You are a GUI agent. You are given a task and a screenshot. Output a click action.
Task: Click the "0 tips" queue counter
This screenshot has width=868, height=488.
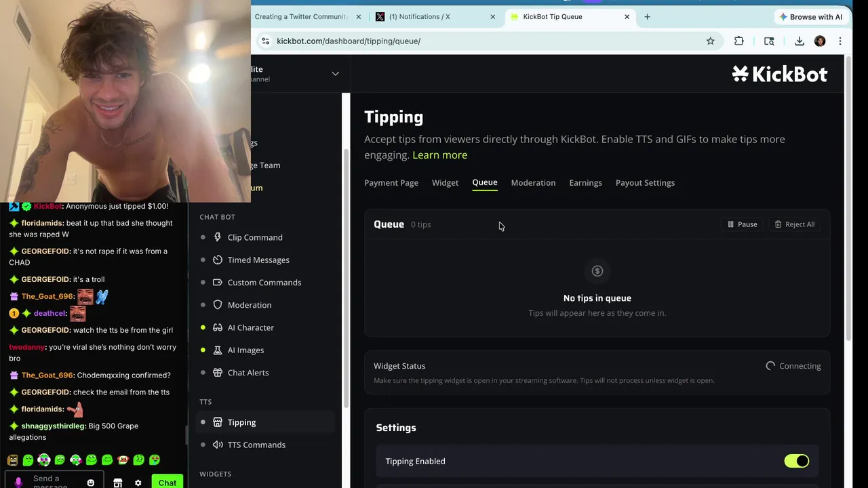[420, 224]
